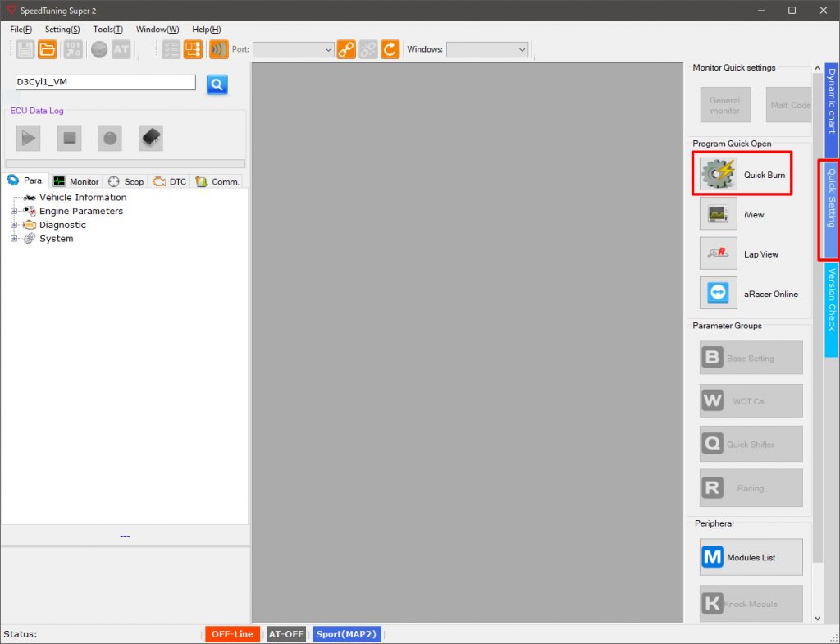Click the round gauge toolbar icon

coord(99,49)
